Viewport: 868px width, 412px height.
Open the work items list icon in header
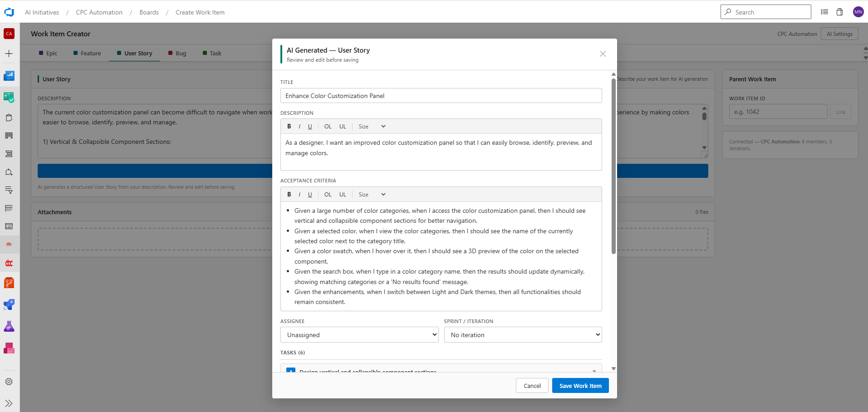824,12
